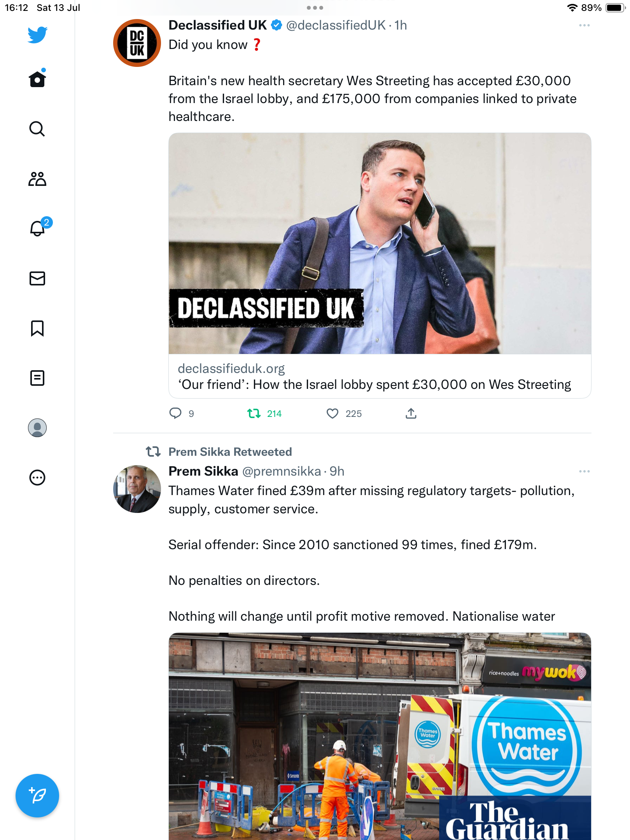The image size is (630, 840).
Task: Tap the three-dot multitasking control at top
Action: [315, 8]
